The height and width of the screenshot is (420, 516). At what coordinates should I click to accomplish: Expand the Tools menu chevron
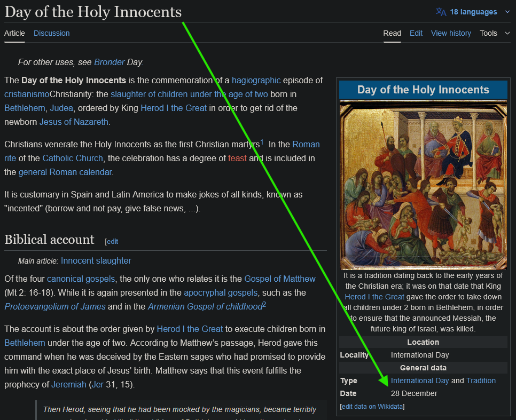tap(507, 33)
